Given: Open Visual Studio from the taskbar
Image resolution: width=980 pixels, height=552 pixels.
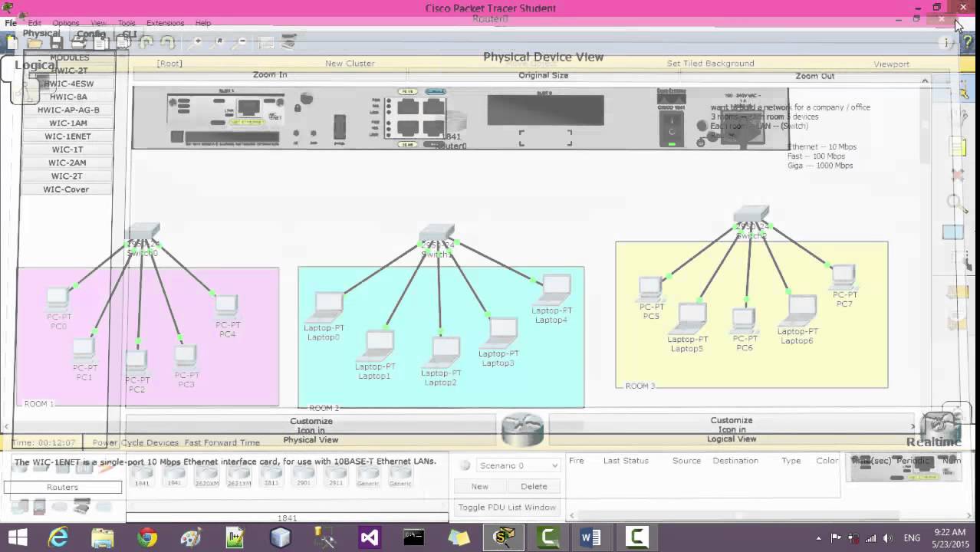Looking at the screenshot, I should tap(369, 538).
